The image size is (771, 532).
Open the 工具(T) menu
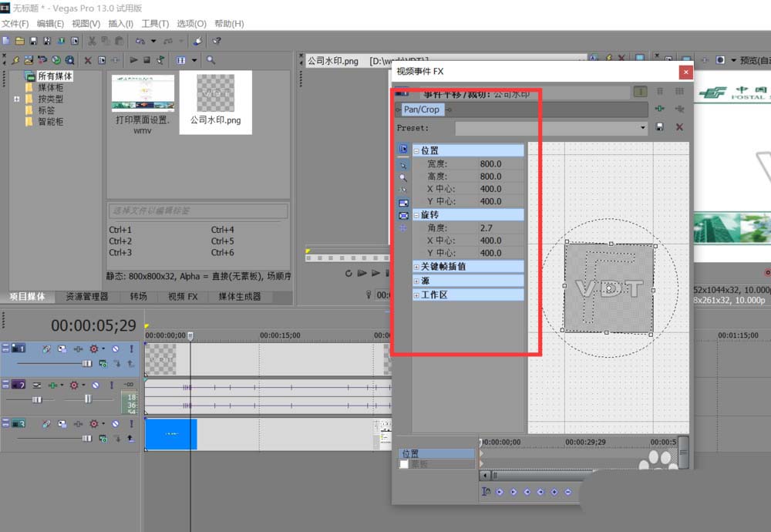[x=154, y=24]
